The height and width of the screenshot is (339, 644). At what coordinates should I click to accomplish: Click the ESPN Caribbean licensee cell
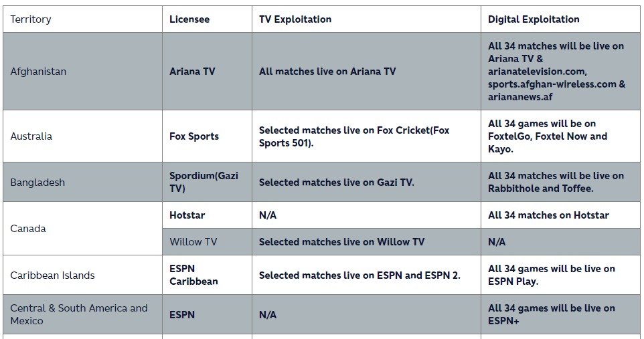pyautogui.click(x=193, y=275)
